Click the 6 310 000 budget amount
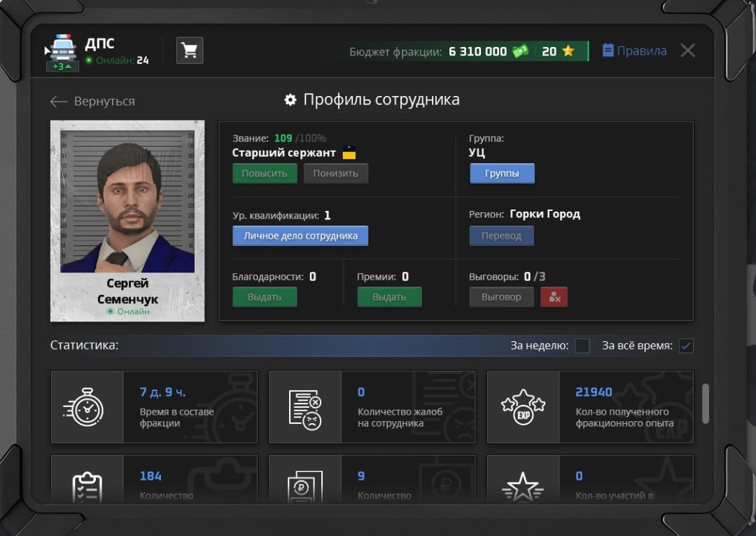The image size is (756, 536). tap(477, 51)
